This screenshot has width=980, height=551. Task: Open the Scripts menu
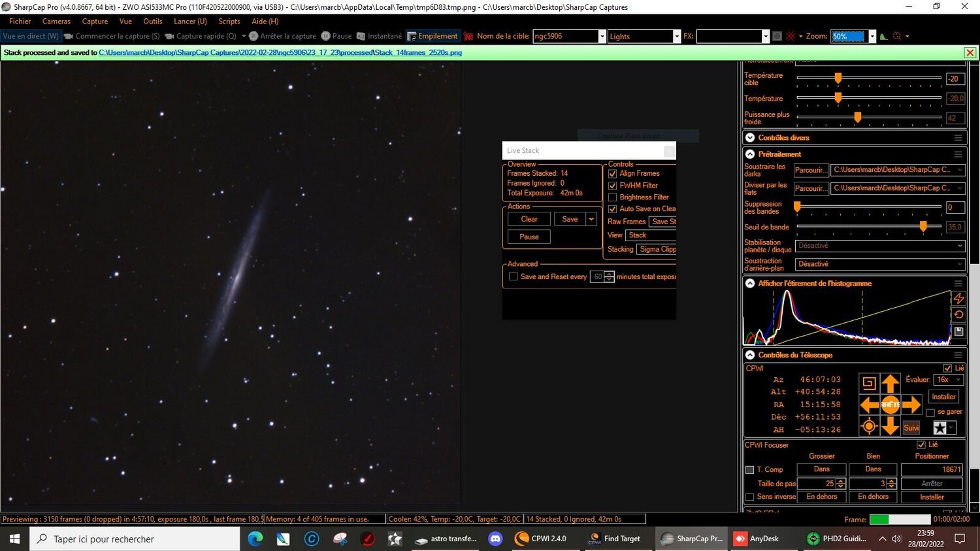229,21
